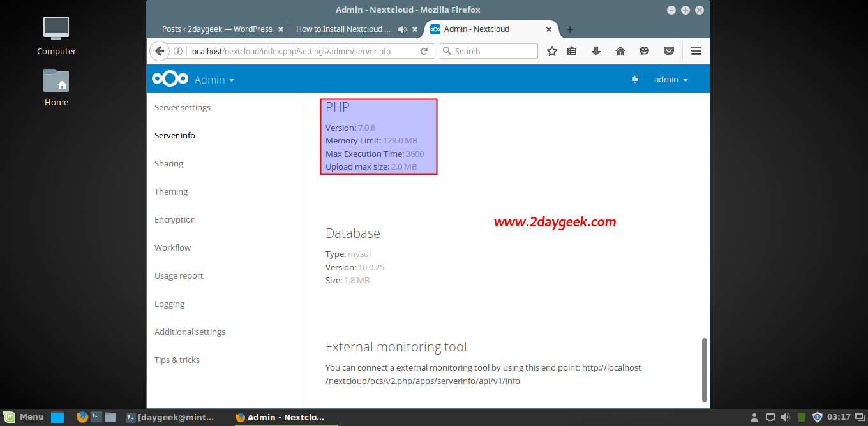Go to the Firefox home page icon

[620, 51]
